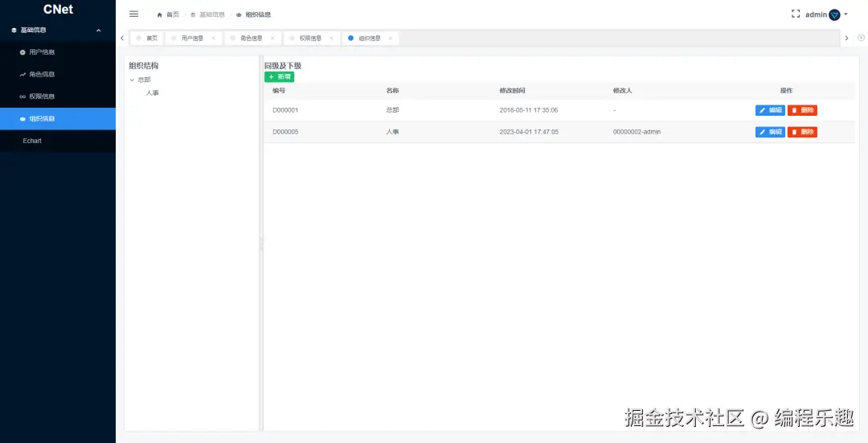The width and height of the screenshot is (868, 443).
Task: Click 编辑 for row D000005
Action: coord(770,132)
